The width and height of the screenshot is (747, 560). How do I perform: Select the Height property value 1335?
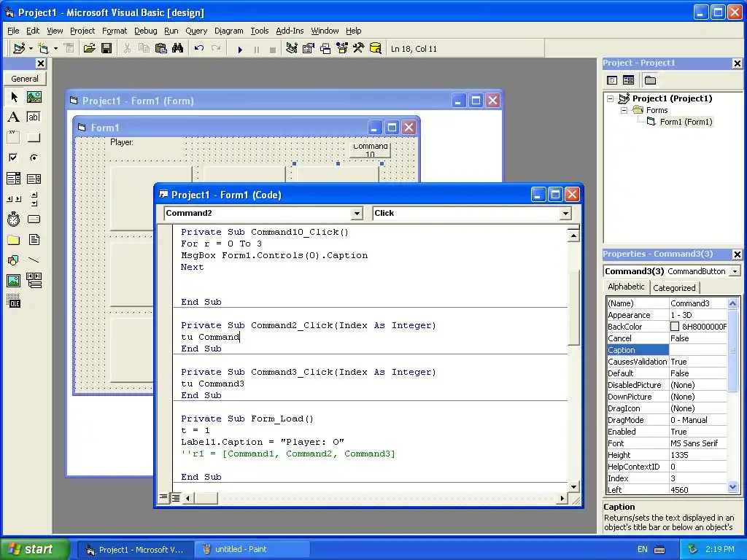698,455
